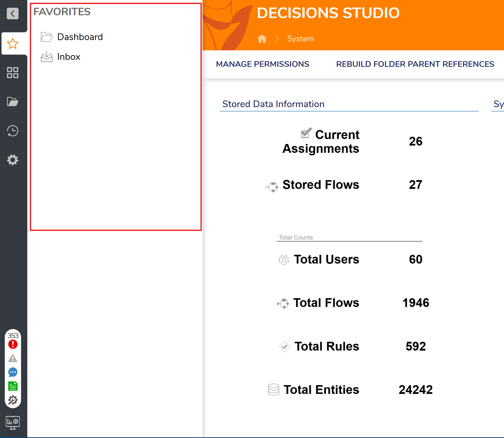Click Manage Permissions action
Screen dimensions: 504x438
(x=262, y=64)
